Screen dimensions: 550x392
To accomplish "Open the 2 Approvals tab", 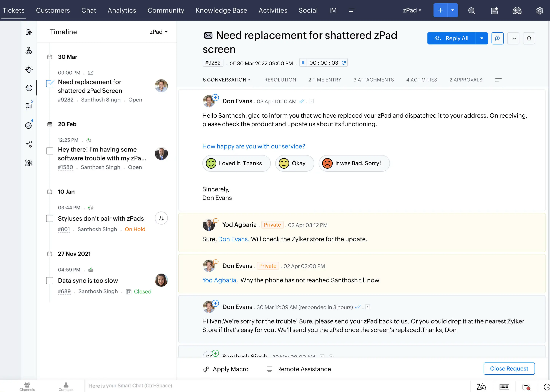I will click(x=466, y=80).
